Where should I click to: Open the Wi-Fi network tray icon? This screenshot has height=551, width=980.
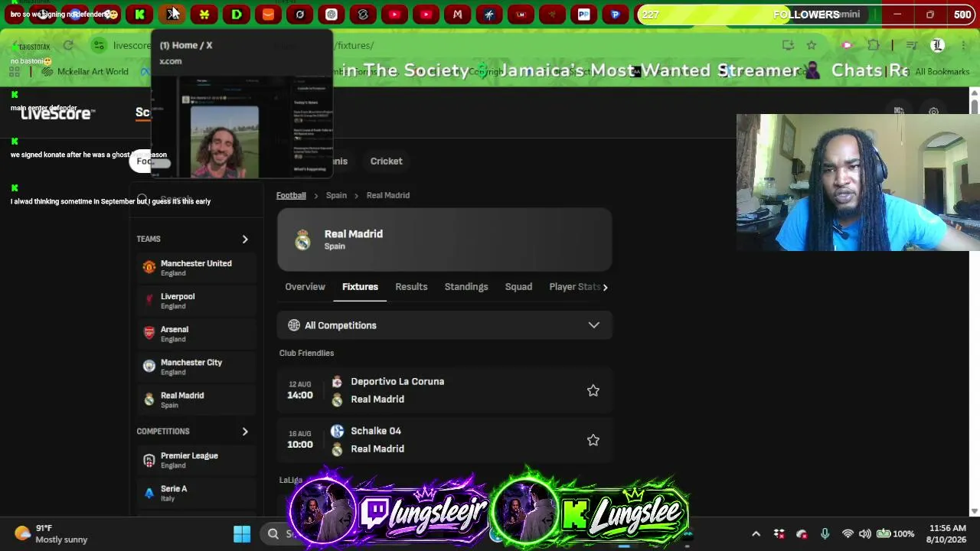tap(848, 533)
